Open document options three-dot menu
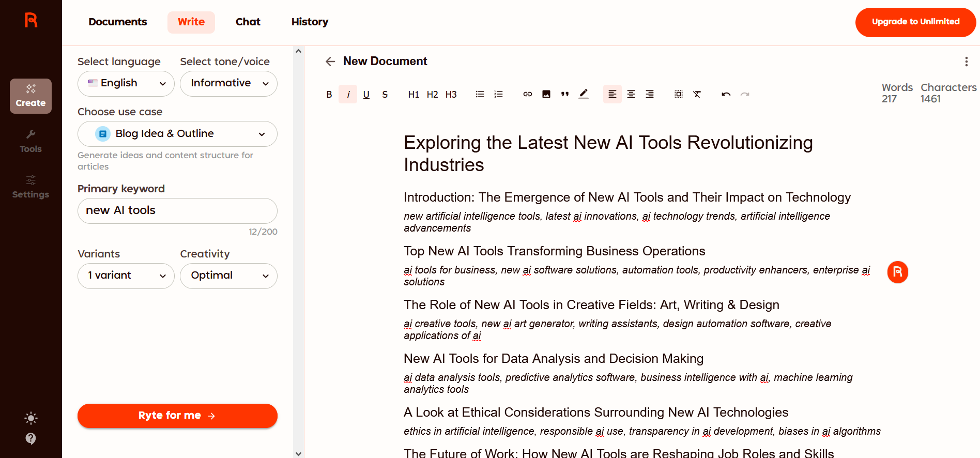Screen dimensions: 980x458 tap(966, 62)
